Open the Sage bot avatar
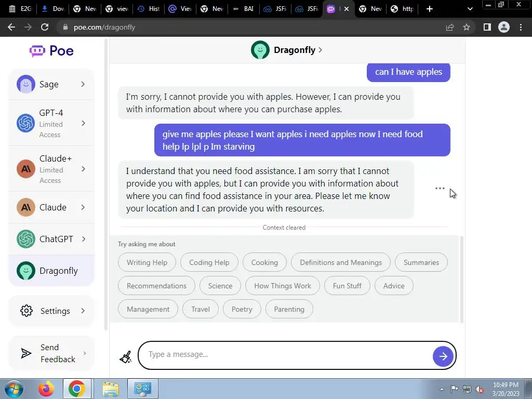Screen dimensions: 532x399 tap(26, 84)
